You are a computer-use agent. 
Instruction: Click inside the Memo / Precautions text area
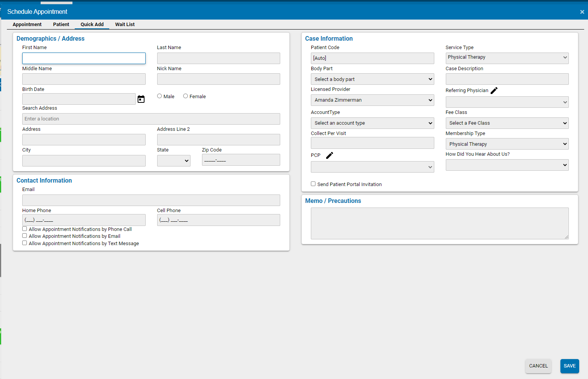(439, 223)
